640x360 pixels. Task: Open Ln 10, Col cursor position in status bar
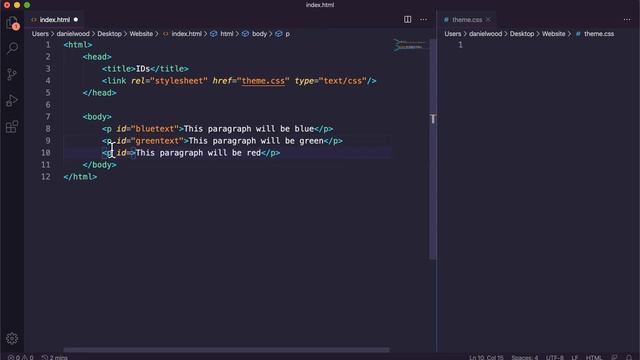pos(486,358)
